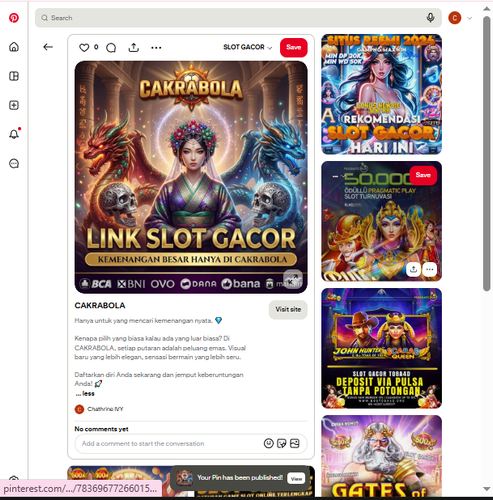Collapse description with less link

pos(85,394)
